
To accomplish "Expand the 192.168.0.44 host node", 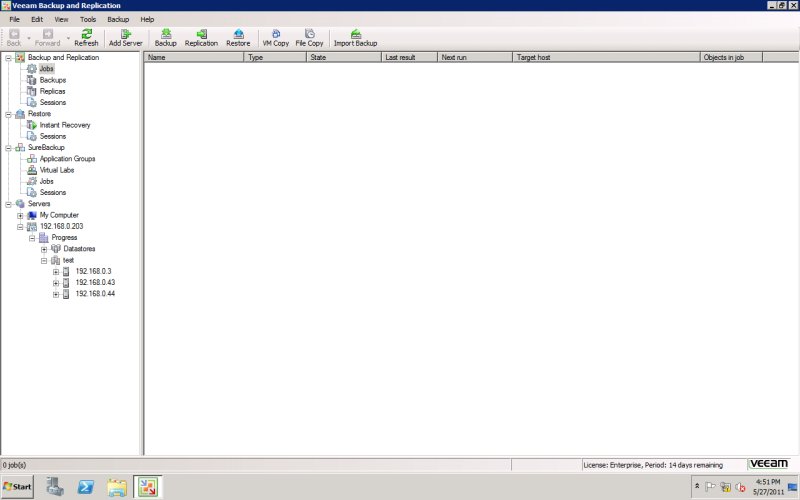I will click(x=56, y=294).
